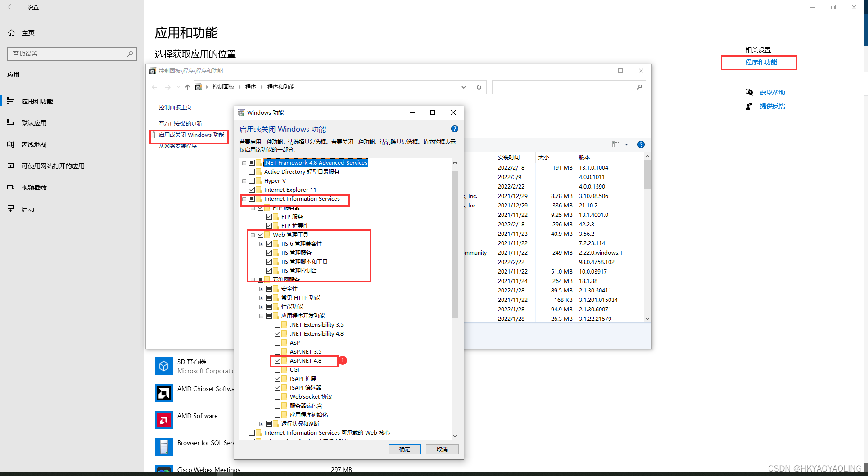Click the Apps for websites (可使用网站打开的应用) icon
This screenshot has width=868, height=476.
pos(11,166)
